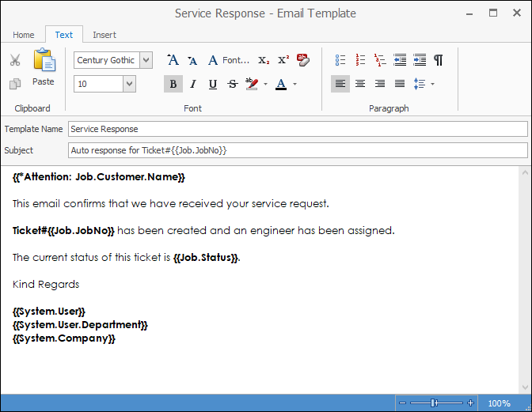Close the Email Template window
Image resolution: width=532 pixels, height=412 pixels.
click(517, 13)
